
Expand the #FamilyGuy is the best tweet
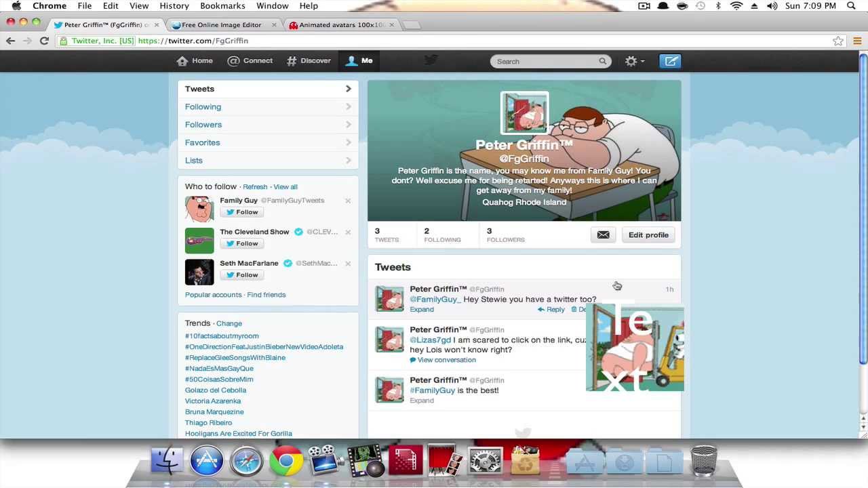pos(422,401)
